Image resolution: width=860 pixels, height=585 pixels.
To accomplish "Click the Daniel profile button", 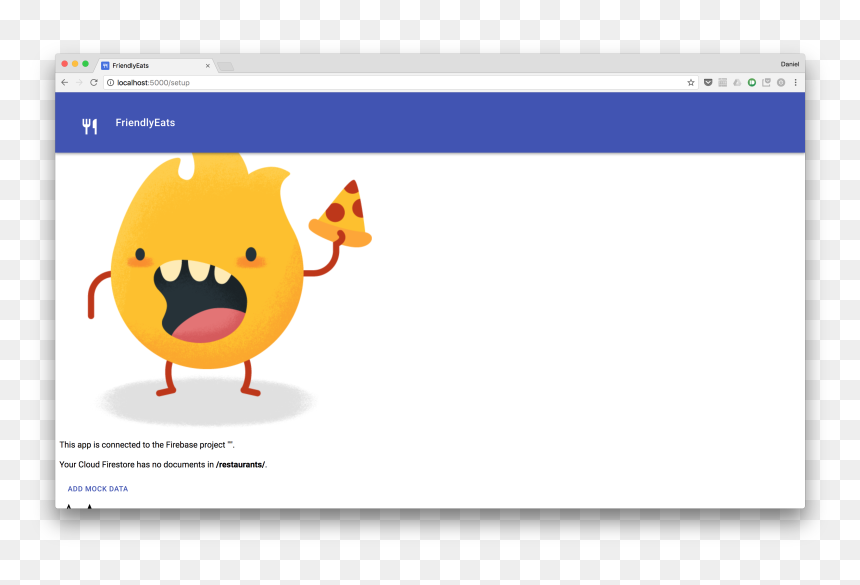I will coord(790,64).
